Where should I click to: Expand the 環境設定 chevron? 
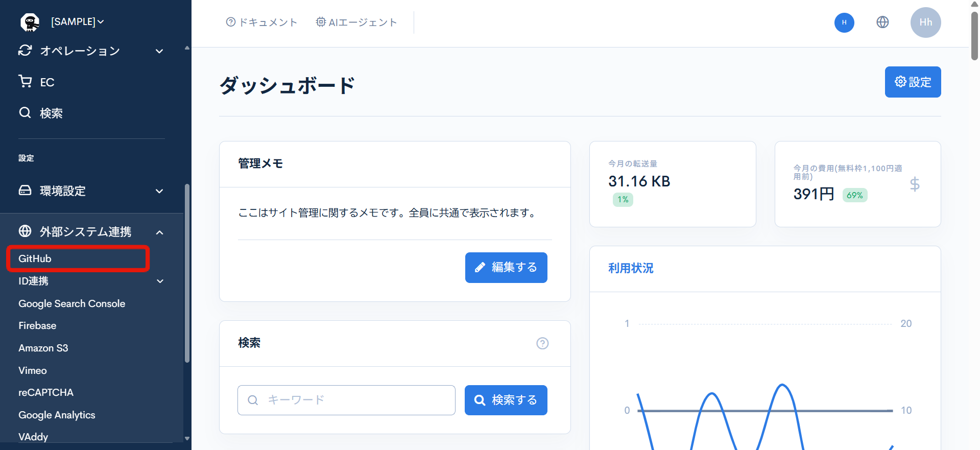click(x=159, y=191)
